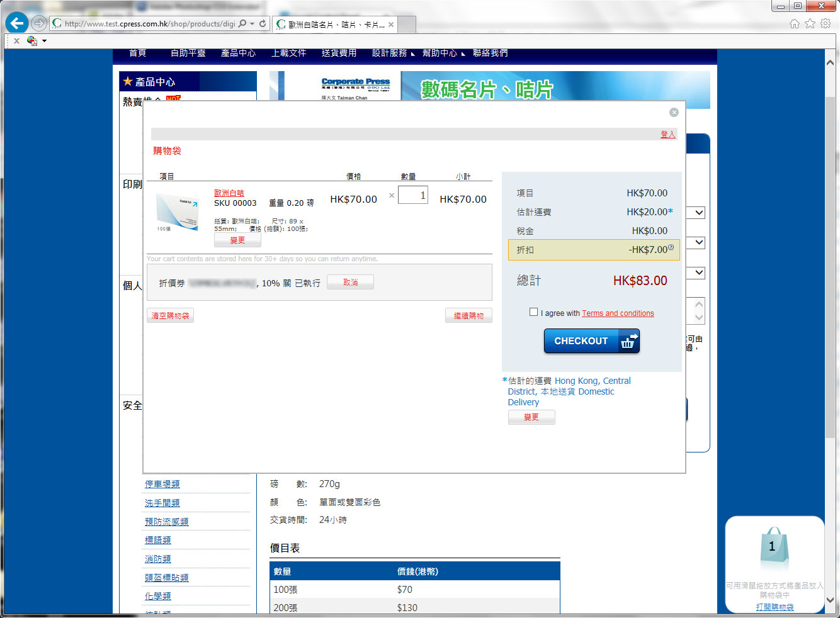The image size is (840, 618).
Task: Click the browser back arrow button
Action: [x=16, y=24]
